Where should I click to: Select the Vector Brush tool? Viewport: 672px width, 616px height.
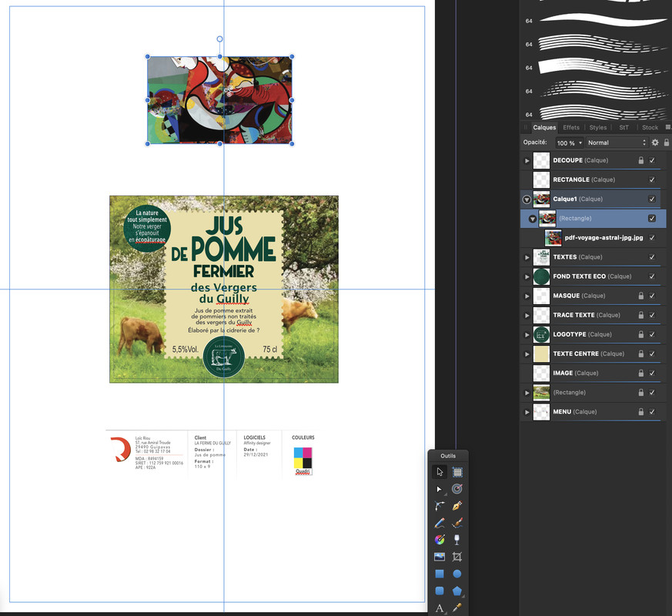457,523
